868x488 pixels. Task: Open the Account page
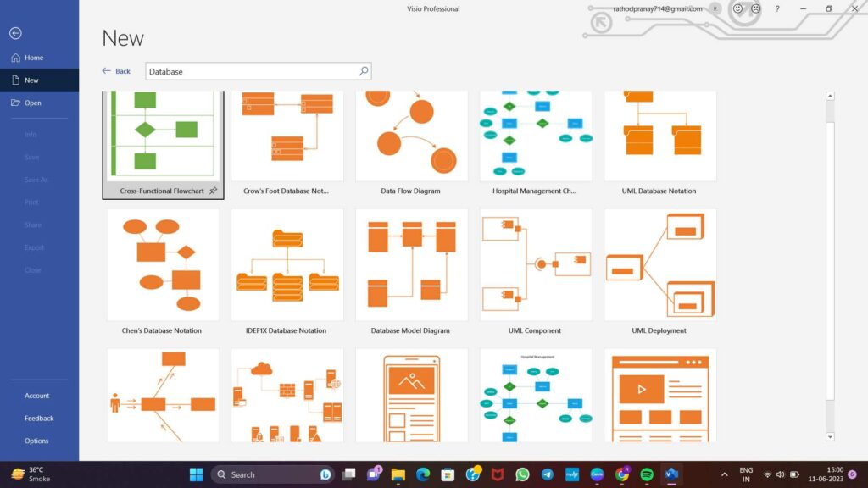click(36, 396)
